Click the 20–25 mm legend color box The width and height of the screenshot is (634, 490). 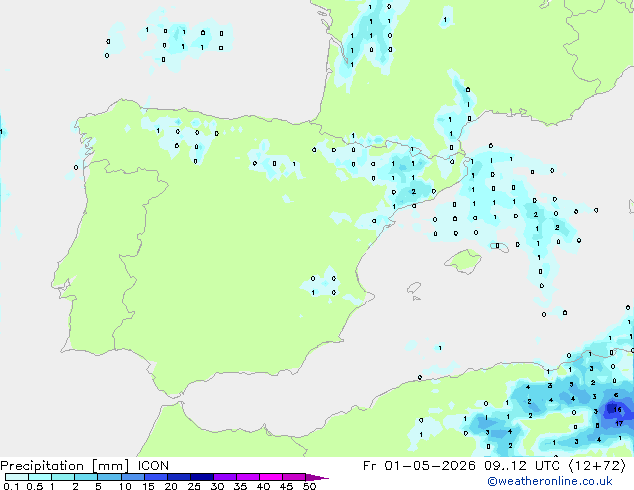[x=179, y=477]
